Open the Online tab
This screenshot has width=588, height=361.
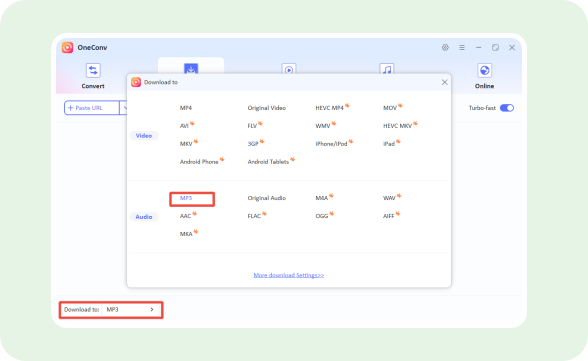(x=484, y=76)
